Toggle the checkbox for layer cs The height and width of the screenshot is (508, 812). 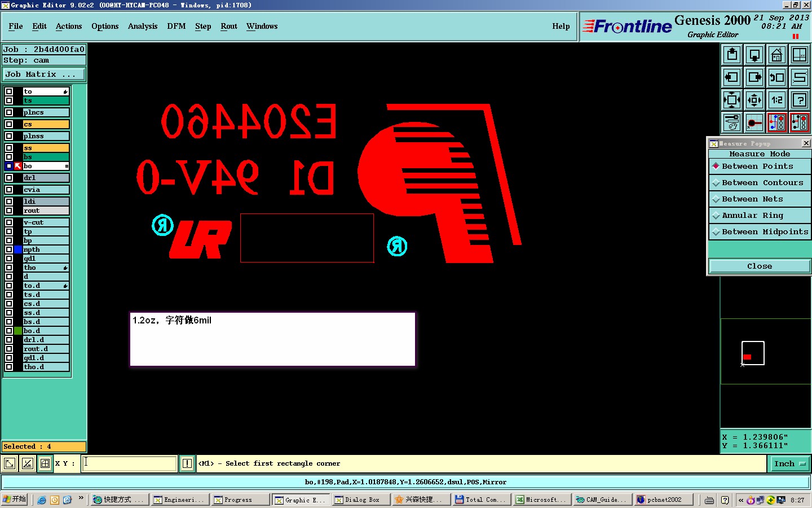[9, 124]
